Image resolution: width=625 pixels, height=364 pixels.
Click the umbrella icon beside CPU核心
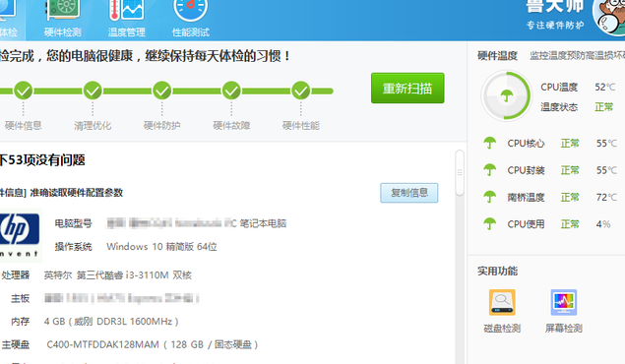(x=489, y=143)
